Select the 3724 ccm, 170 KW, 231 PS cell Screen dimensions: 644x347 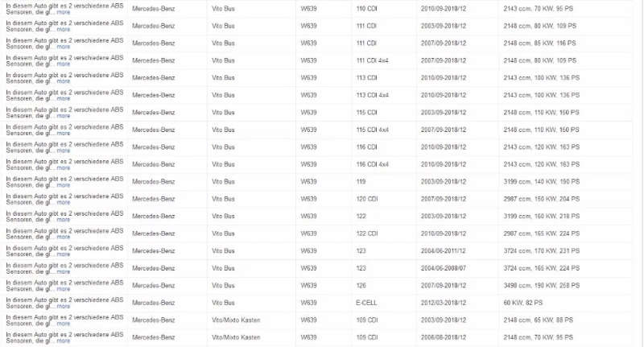pyautogui.click(x=542, y=250)
